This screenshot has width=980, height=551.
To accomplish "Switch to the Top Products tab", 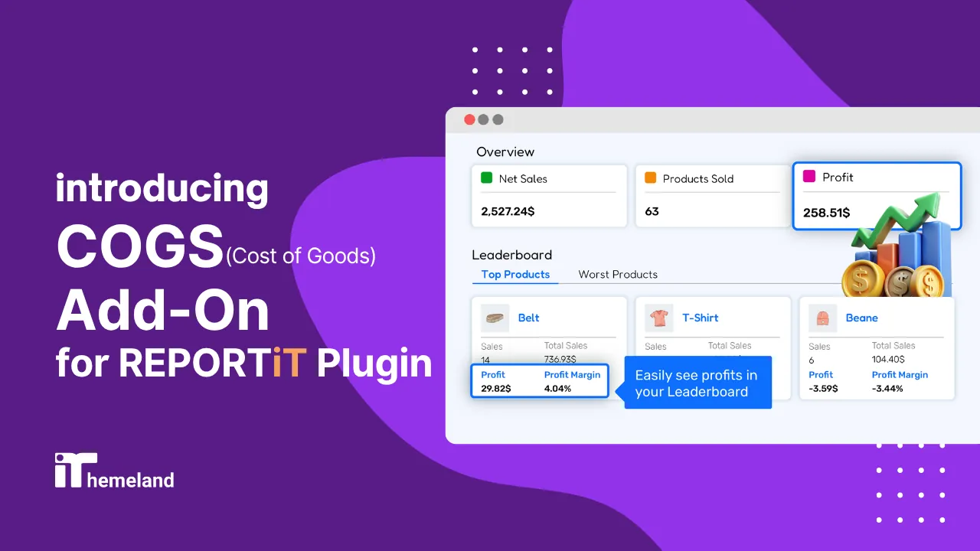I will click(x=515, y=274).
